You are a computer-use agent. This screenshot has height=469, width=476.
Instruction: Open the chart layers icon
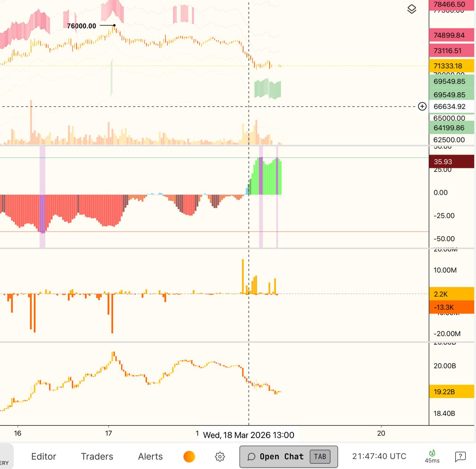coord(411,9)
